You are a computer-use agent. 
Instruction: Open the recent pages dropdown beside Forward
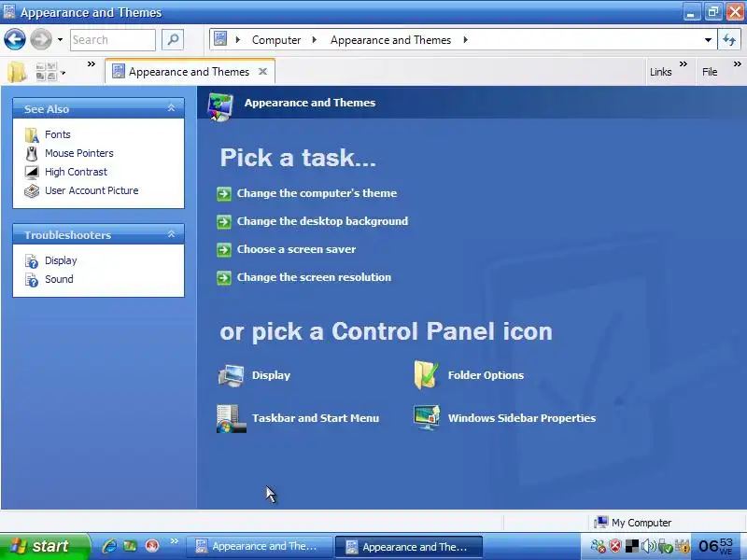(60, 39)
